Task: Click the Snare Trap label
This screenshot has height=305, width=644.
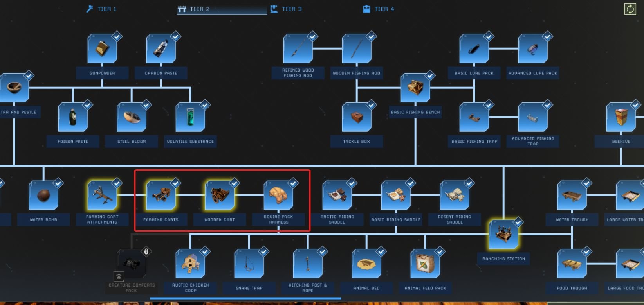Action: [249, 288]
